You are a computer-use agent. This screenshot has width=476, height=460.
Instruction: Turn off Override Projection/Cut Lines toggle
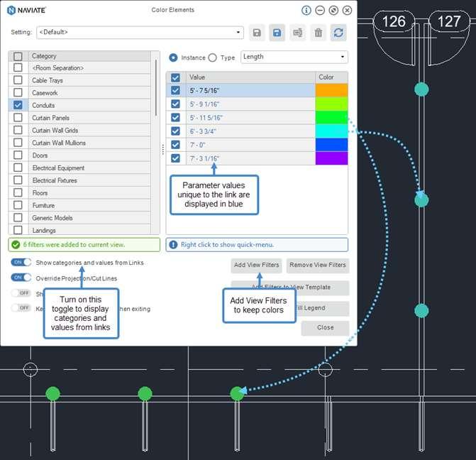tap(21, 278)
